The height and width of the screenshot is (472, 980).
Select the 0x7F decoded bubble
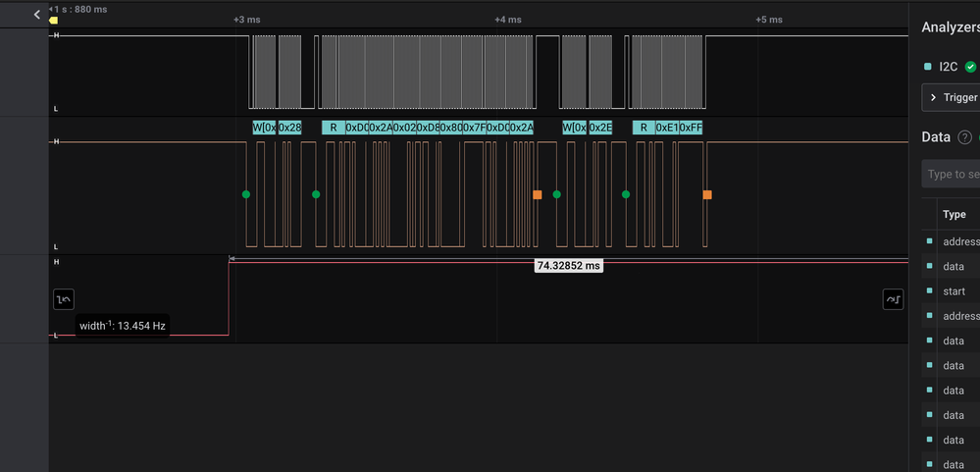[475, 128]
